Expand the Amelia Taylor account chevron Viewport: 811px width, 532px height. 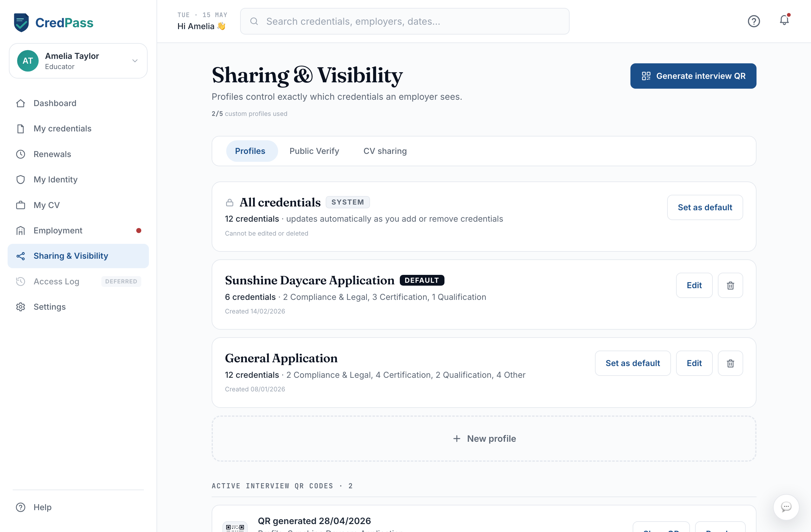135,60
